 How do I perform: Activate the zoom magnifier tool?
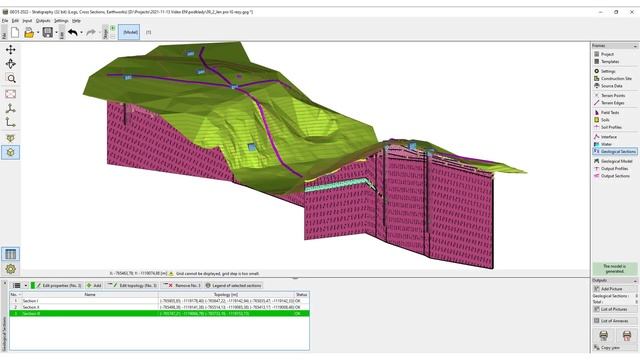[x=11, y=78]
